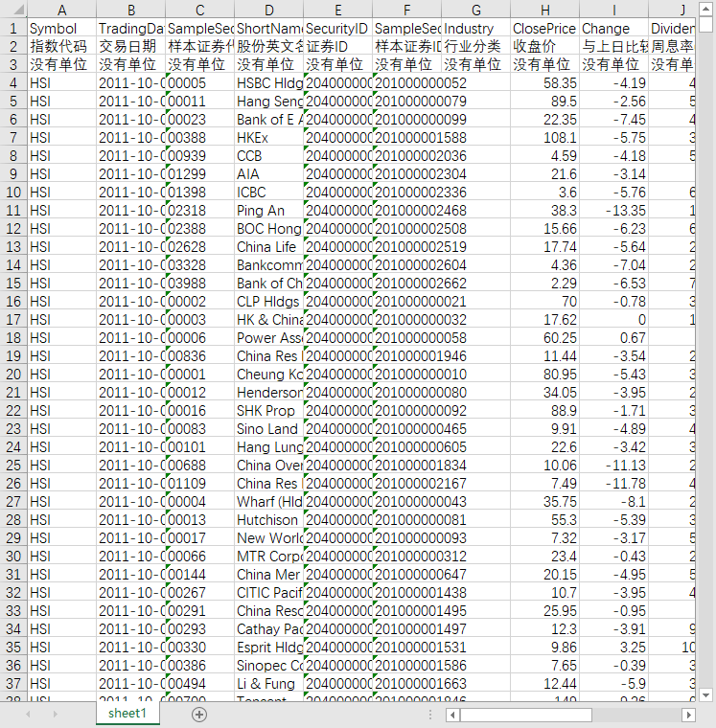Click change value 3.25
Viewport: 716px width, 728px height.
point(613,648)
